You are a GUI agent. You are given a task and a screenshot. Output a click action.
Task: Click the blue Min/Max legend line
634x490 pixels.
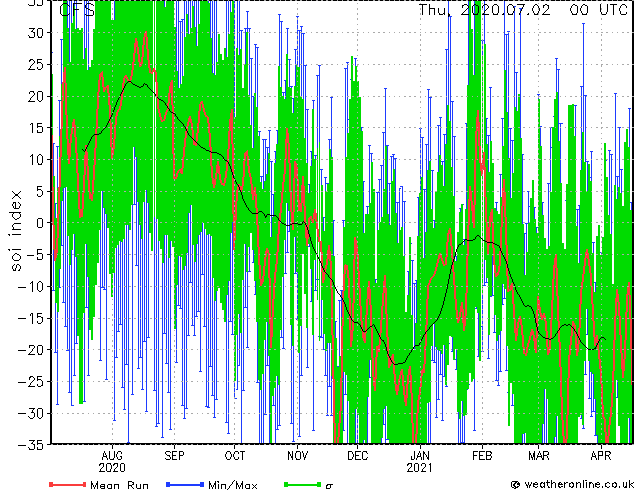click(x=185, y=484)
